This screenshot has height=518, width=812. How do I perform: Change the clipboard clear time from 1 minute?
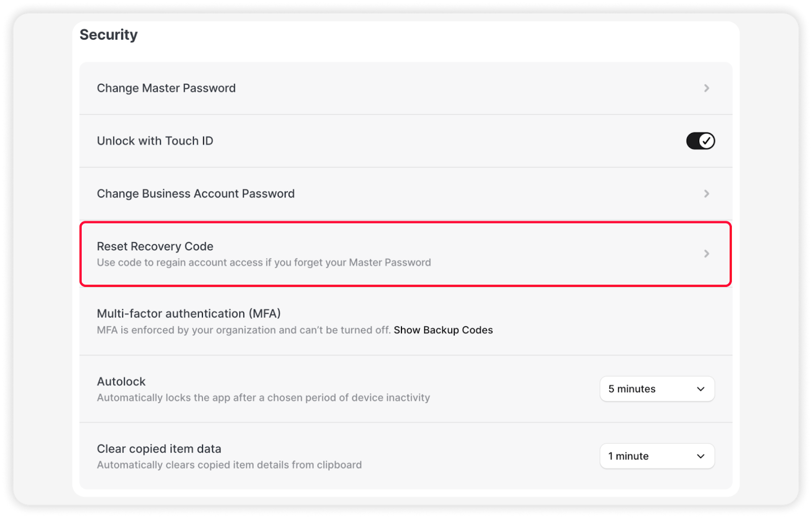pyautogui.click(x=657, y=456)
